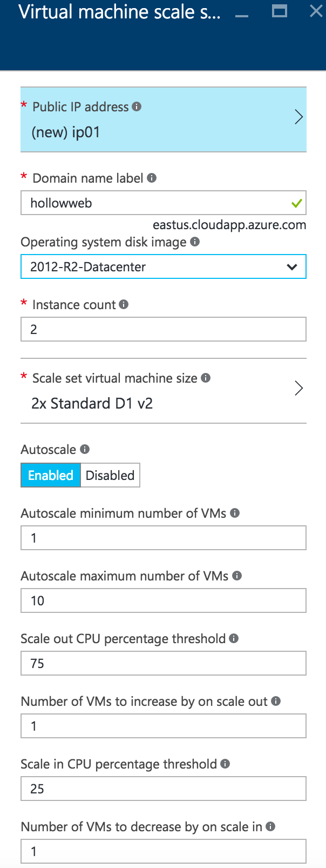326x868 pixels.
Task: Set Autoscale to Disabled
Action: point(110,475)
